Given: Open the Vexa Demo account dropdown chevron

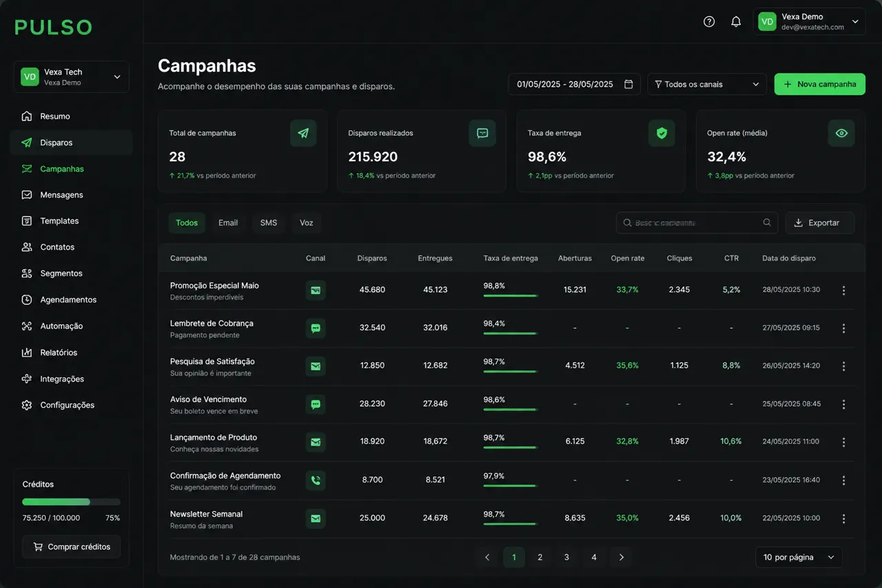Looking at the screenshot, I should pos(855,21).
